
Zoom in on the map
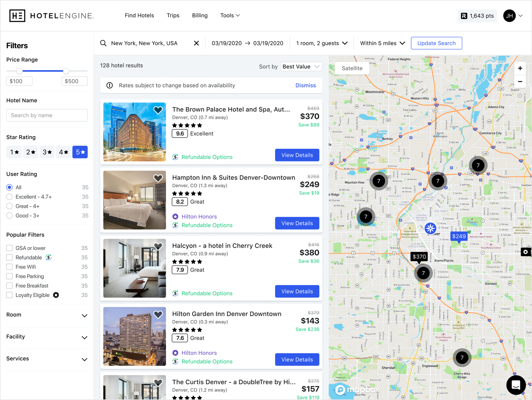click(x=520, y=68)
